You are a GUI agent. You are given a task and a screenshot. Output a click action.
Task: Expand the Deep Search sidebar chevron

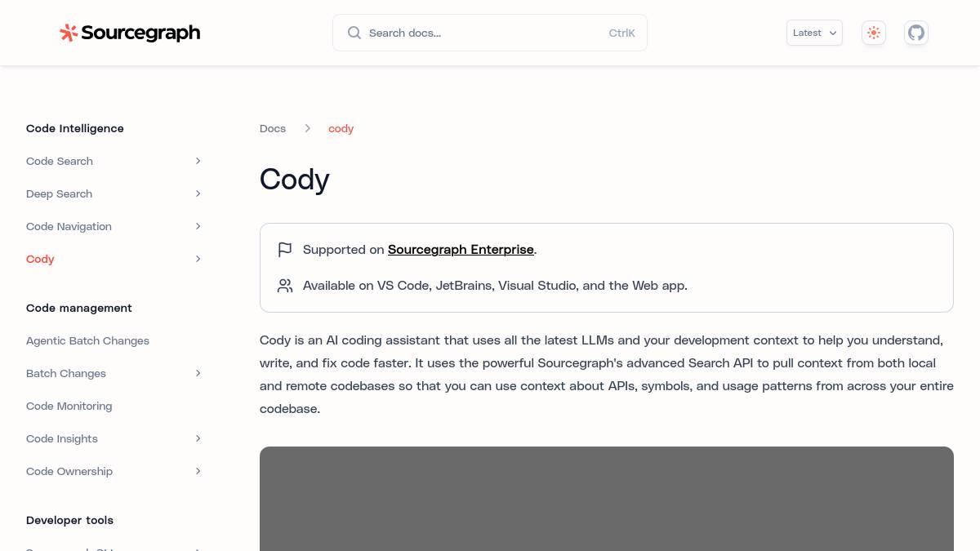[198, 193]
